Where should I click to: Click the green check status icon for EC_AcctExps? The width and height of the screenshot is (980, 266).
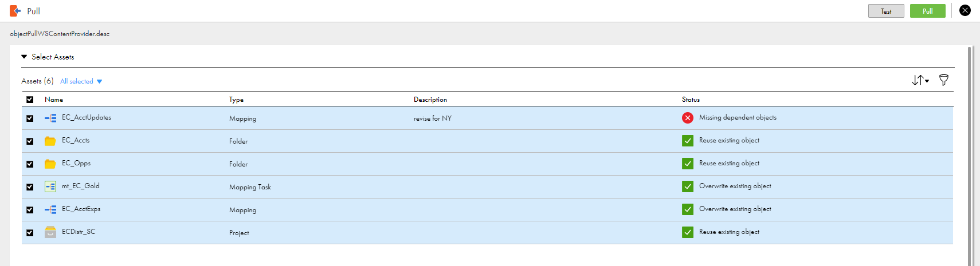point(688,209)
